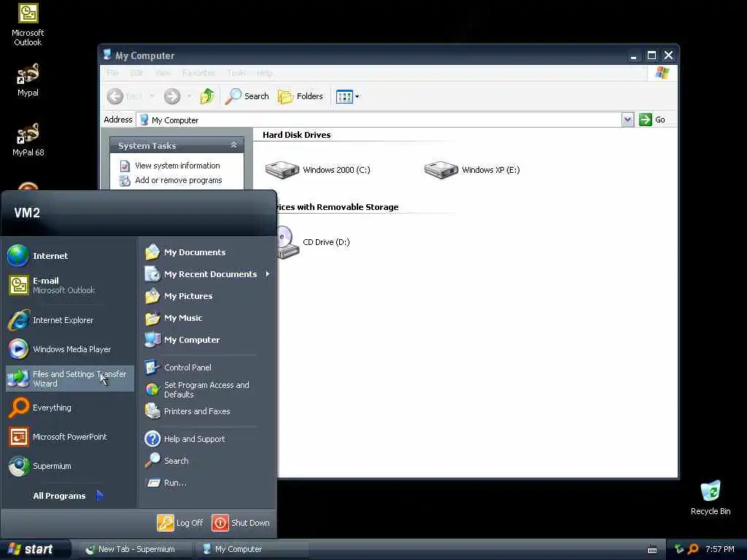Open Search from the Start menu
The image size is (747, 560).
coord(206,461)
